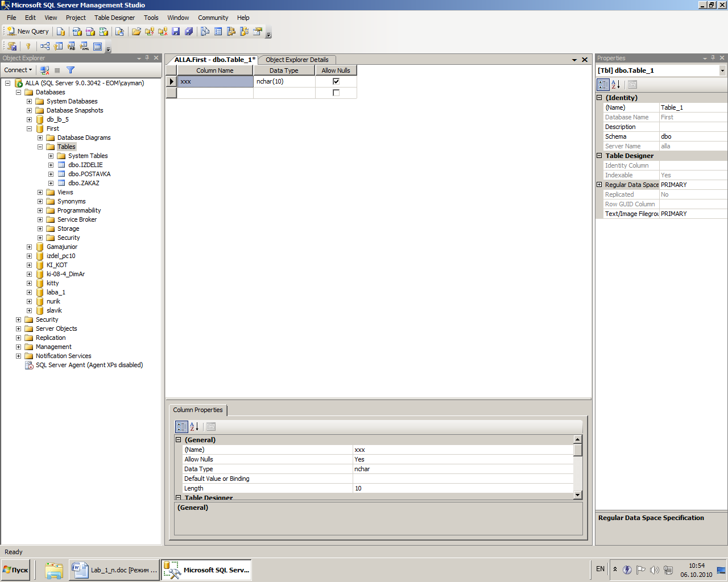Expand the Gamajunior database node
This screenshot has height=582, width=728.
click(x=29, y=247)
